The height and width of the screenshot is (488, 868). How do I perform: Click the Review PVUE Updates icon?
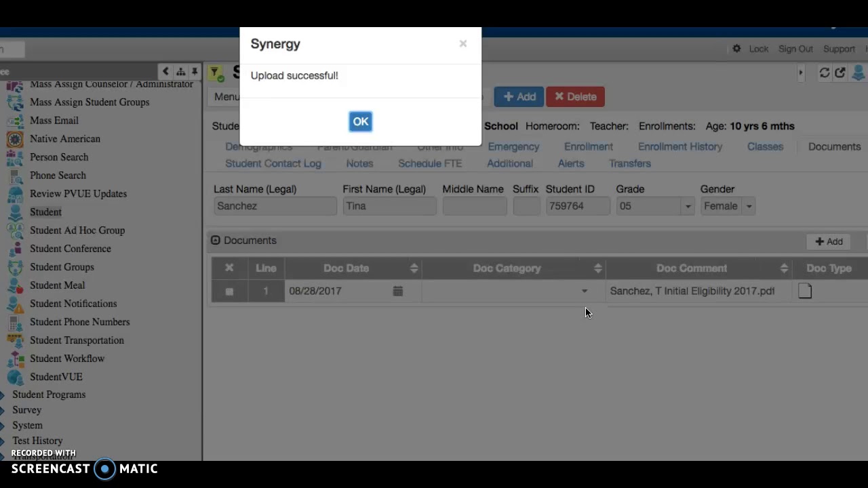click(x=15, y=194)
